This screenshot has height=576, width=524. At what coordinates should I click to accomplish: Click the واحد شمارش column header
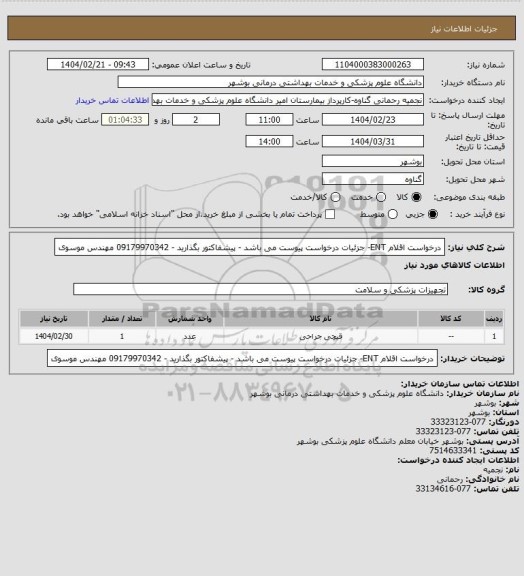coord(190,318)
